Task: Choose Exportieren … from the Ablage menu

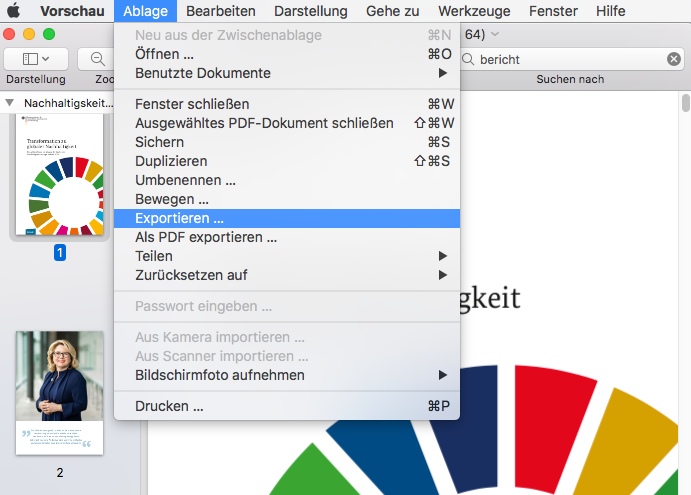Action: 180,218
